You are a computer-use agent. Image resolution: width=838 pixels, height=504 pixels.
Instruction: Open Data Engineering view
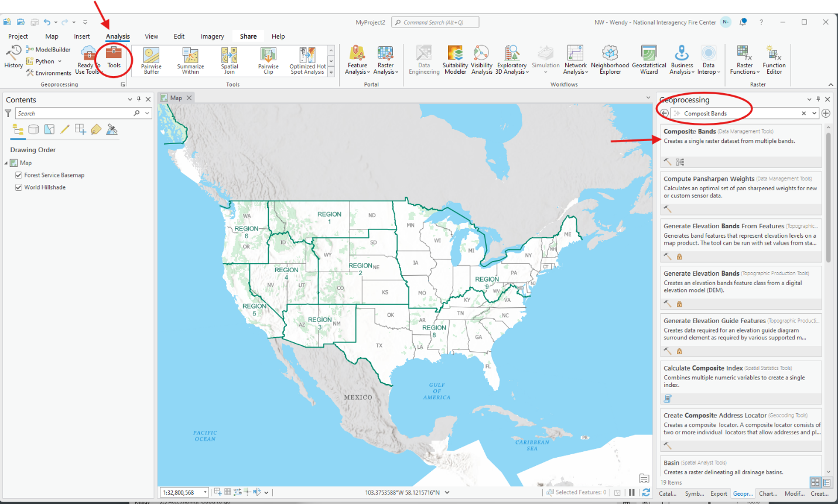tap(424, 60)
